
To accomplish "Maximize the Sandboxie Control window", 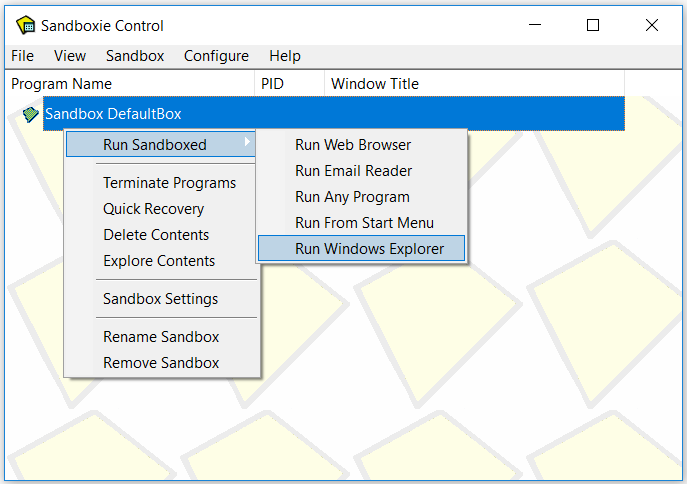I will pyautogui.click(x=593, y=25).
